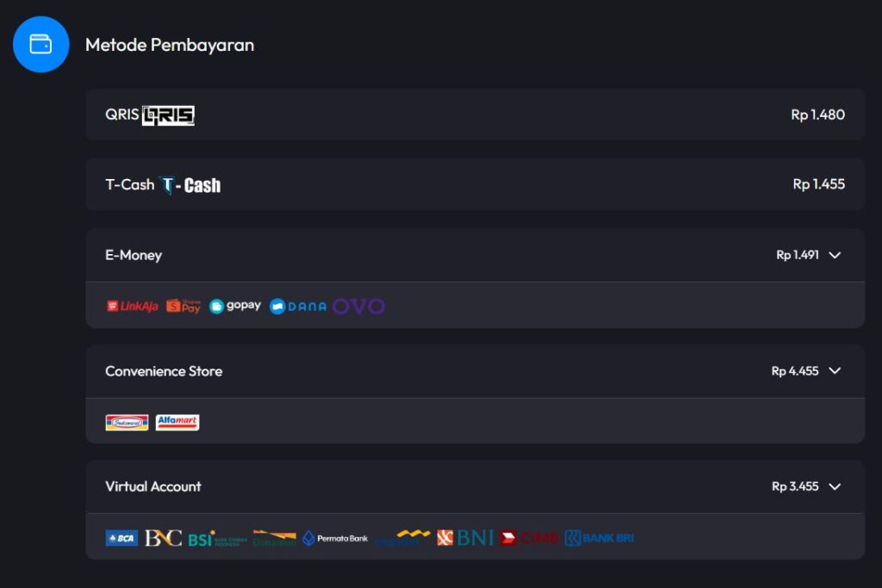Select the Alfamart store logo
The image size is (882, 588).
177,422
